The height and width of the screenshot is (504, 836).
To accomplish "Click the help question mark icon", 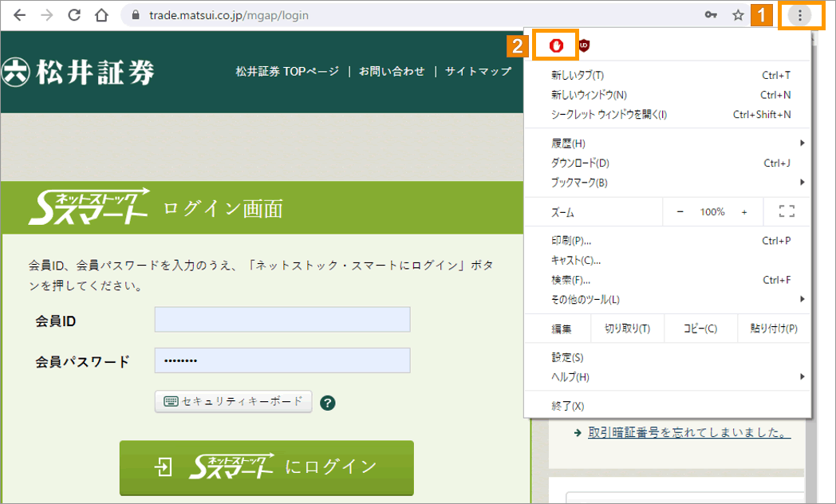I will (x=327, y=403).
